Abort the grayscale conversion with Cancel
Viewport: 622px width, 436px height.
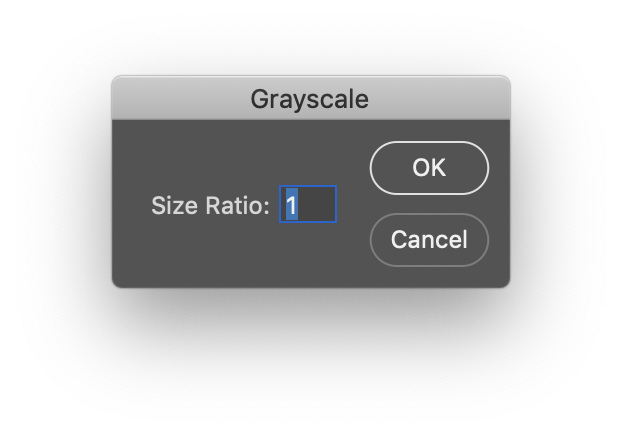[429, 240]
